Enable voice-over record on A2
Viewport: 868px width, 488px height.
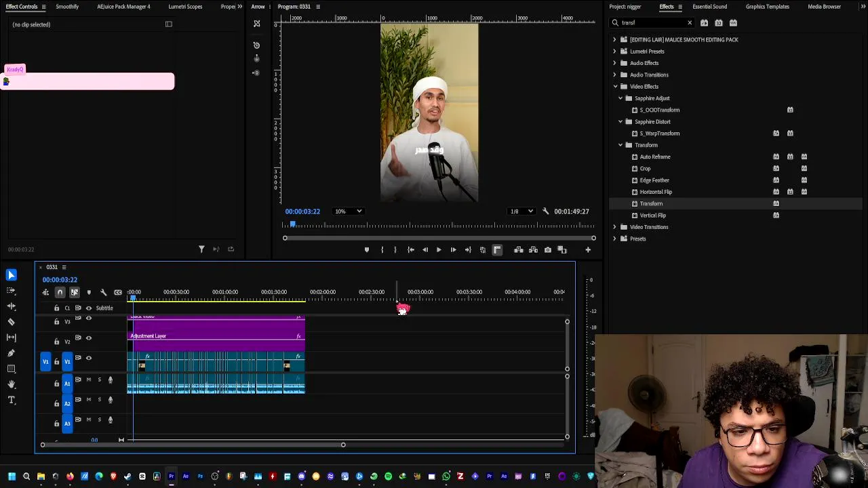click(111, 400)
